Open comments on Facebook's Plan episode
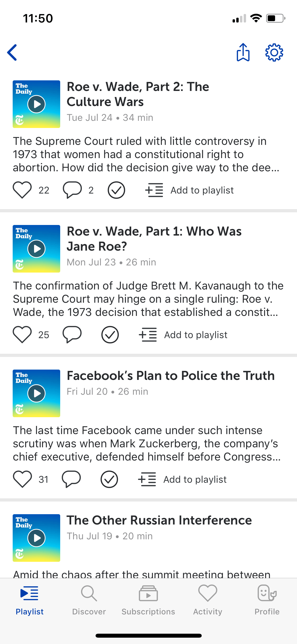Image resolution: width=297 pixels, height=644 pixels. click(x=71, y=479)
